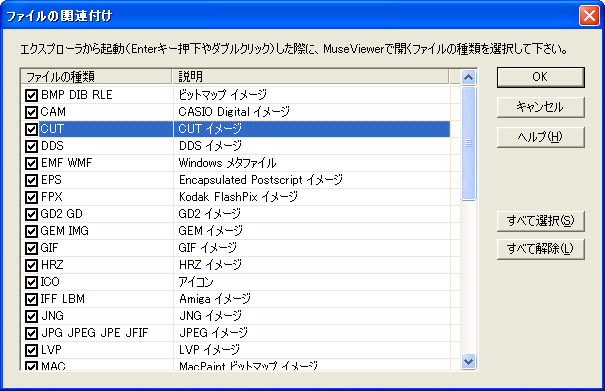Screen dimensions: 605x391
Task: Click 'JPEG イメージ' description
Action: tap(213, 333)
